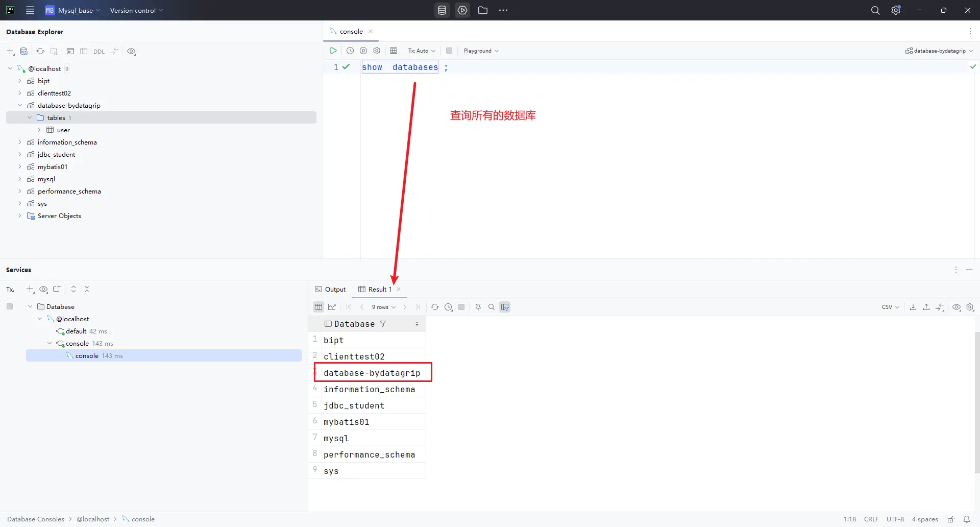This screenshot has width=980, height=527.
Task: Search within the result grid
Action: 492,307
